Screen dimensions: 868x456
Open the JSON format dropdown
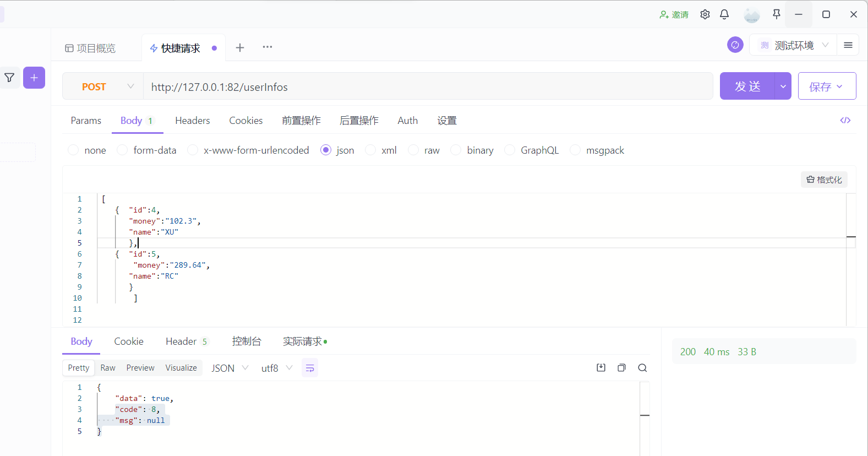230,368
